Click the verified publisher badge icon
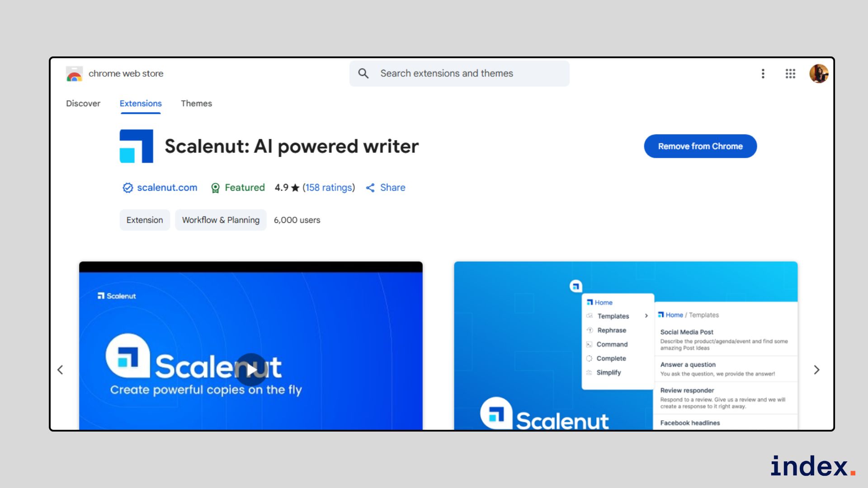 coord(127,188)
